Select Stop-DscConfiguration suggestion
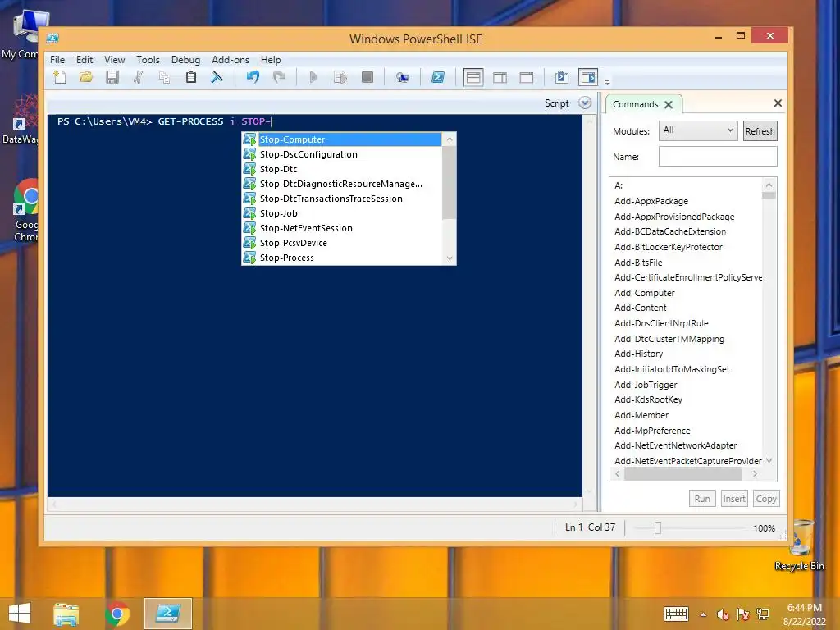Viewport: 840px width, 630px height. coord(342,154)
